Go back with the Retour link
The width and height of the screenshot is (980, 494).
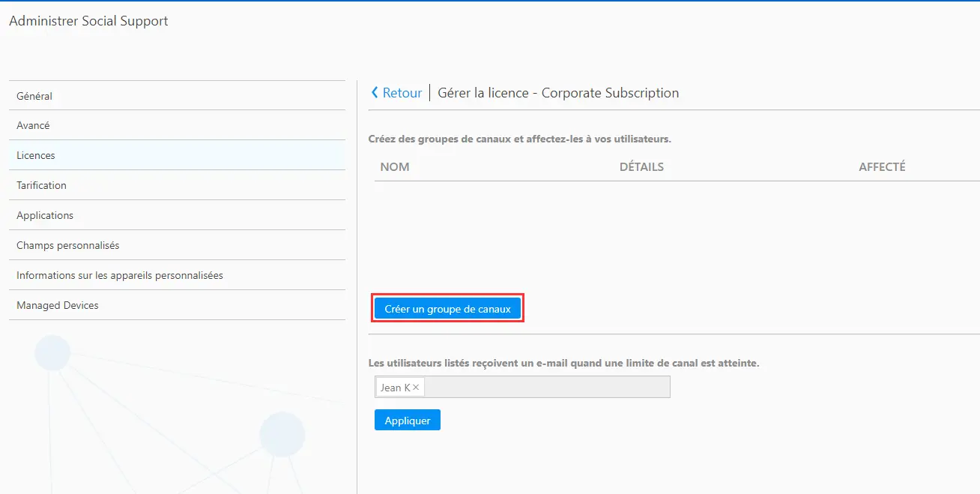(x=397, y=93)
